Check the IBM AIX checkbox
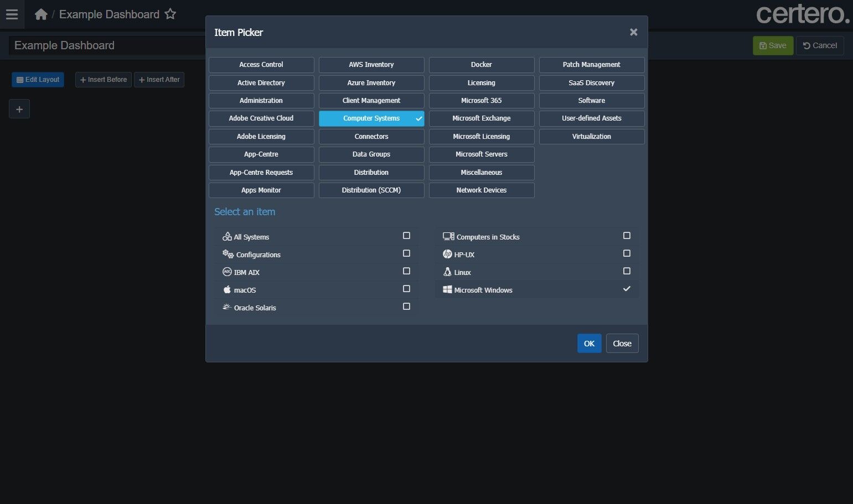The image size is (853, 504). 406,271
